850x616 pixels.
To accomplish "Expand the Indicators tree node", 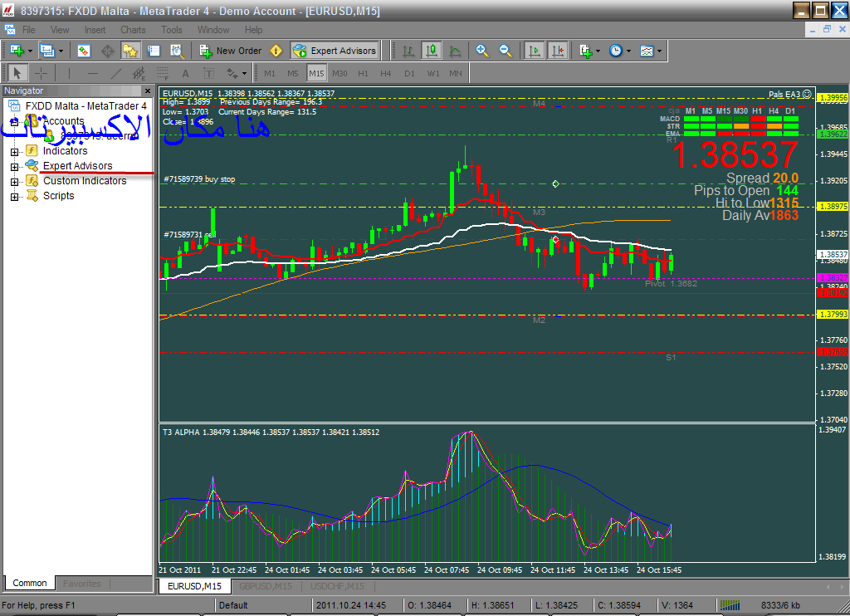I will (14, 152).
